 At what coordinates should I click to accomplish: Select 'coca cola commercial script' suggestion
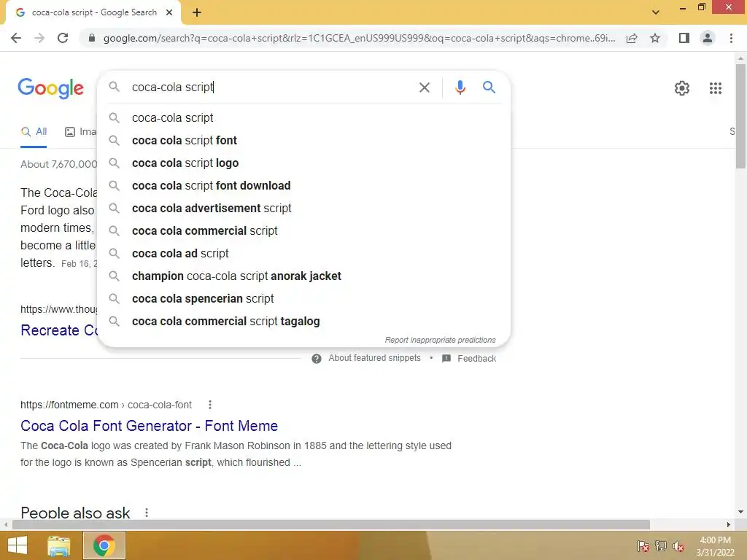(x=304, y=231)
